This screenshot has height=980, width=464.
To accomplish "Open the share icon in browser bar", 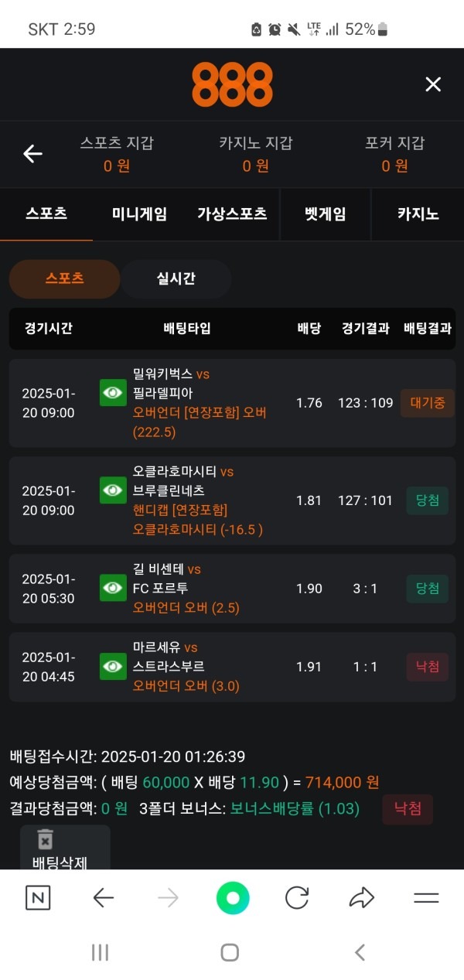I will point(361,897).
